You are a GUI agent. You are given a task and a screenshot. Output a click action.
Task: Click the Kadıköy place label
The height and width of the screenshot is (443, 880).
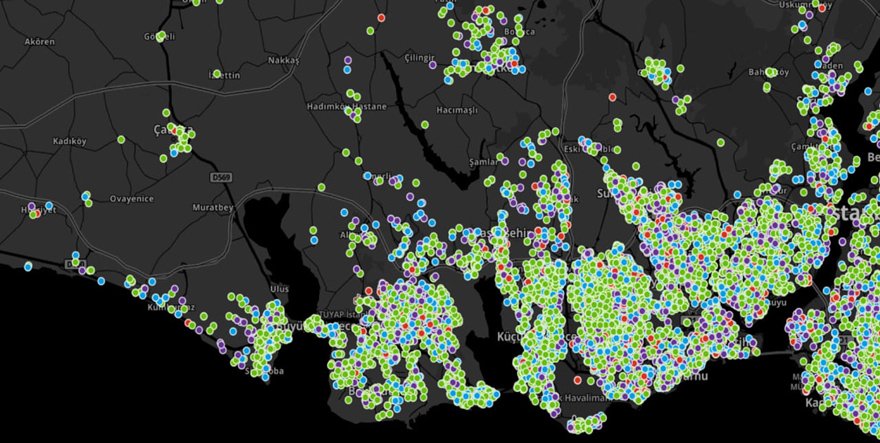(x=70, y=141)
